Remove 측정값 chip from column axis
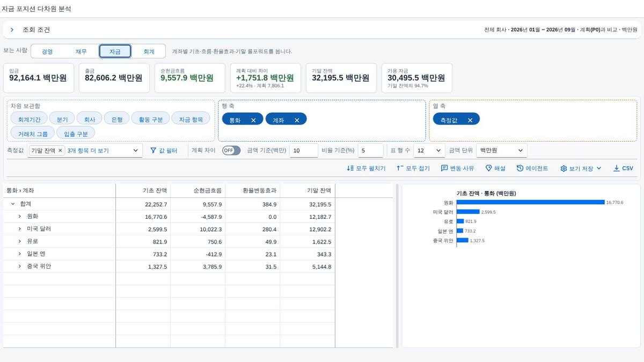Viewport: 644px width, 362px height. click(x=470, y=120)
